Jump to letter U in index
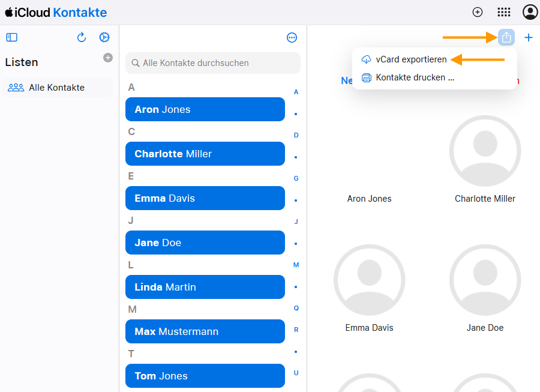 (296, 373)
